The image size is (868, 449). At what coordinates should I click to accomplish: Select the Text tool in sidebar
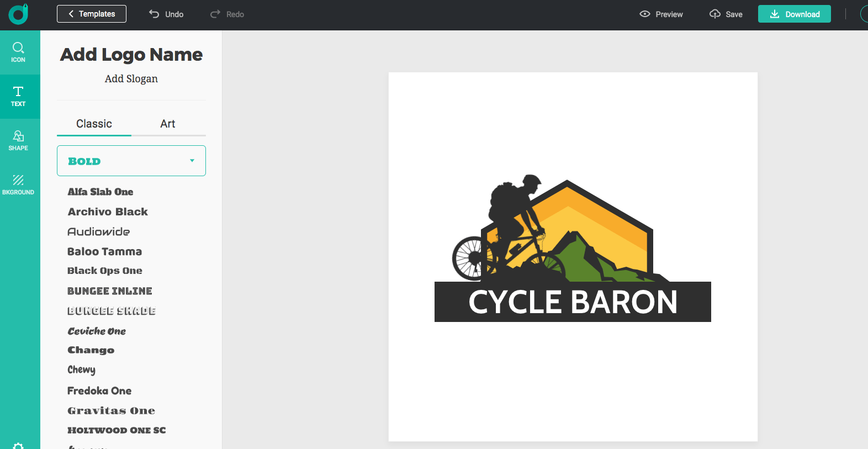[18, 97]
